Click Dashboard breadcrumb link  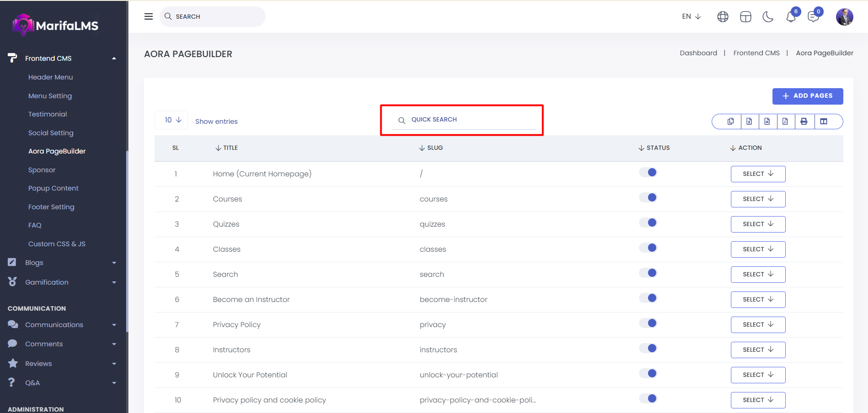[x=698, y=53]
